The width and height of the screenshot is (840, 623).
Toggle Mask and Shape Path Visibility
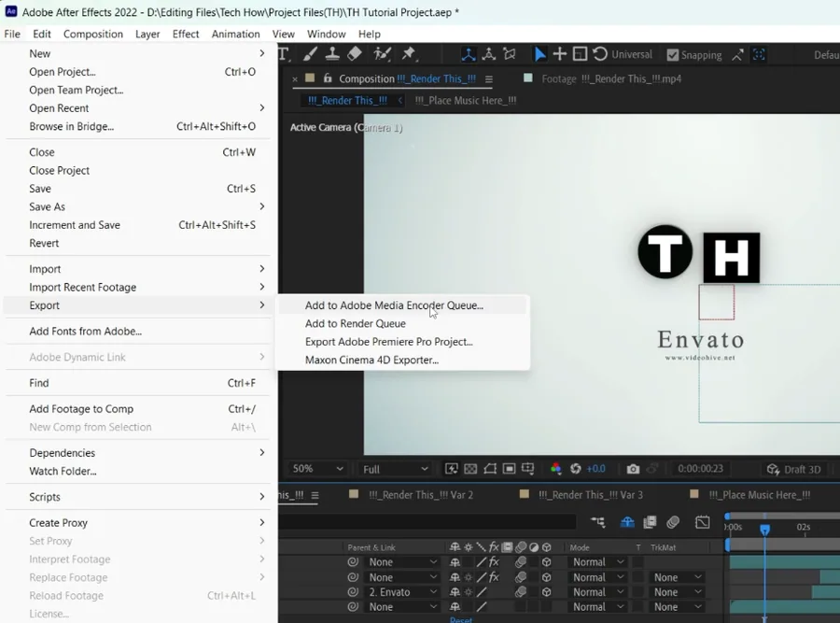490,469
